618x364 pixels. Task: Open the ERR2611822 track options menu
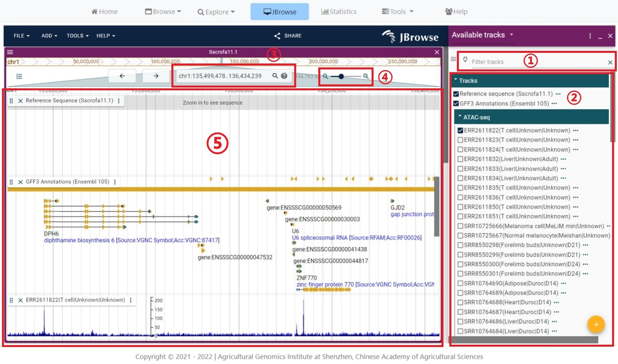pos(131,300)
